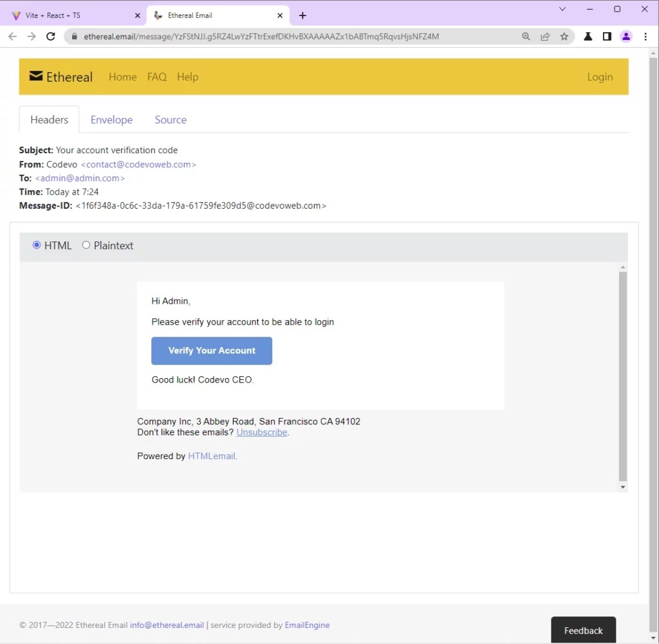Click the browser profile avatar icon

point(626,37)
